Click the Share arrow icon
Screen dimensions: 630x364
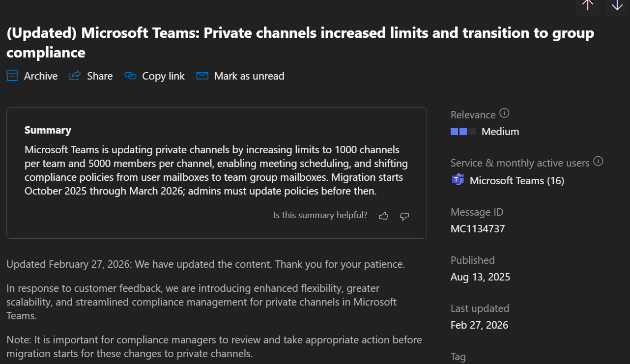pos(75,76)
